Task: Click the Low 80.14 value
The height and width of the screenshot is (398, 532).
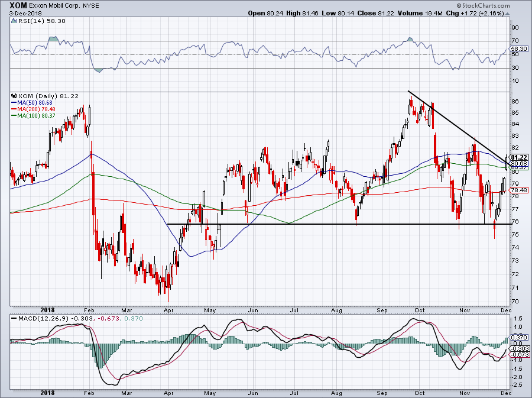Action: click(x=337, y=13)
